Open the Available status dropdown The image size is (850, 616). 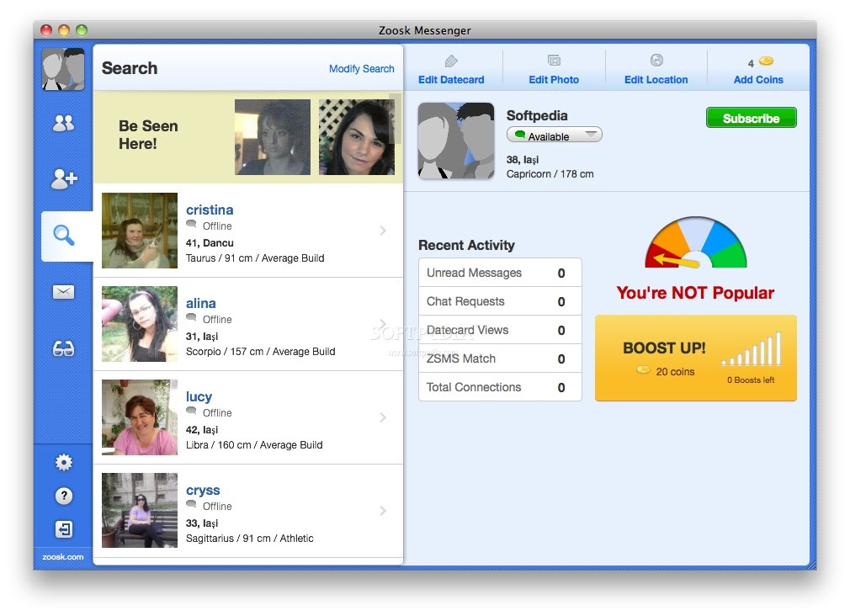(x=554, y=135)
